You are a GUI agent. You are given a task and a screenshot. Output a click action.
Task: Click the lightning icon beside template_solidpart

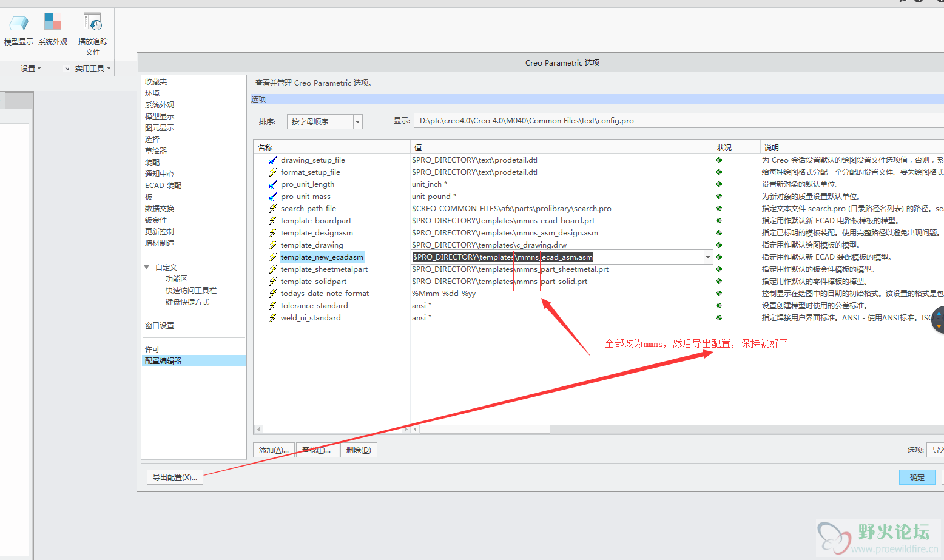(x=273, y=282)
